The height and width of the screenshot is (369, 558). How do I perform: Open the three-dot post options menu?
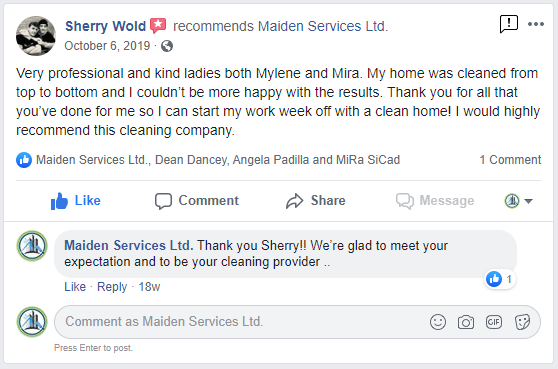point(536,24)
